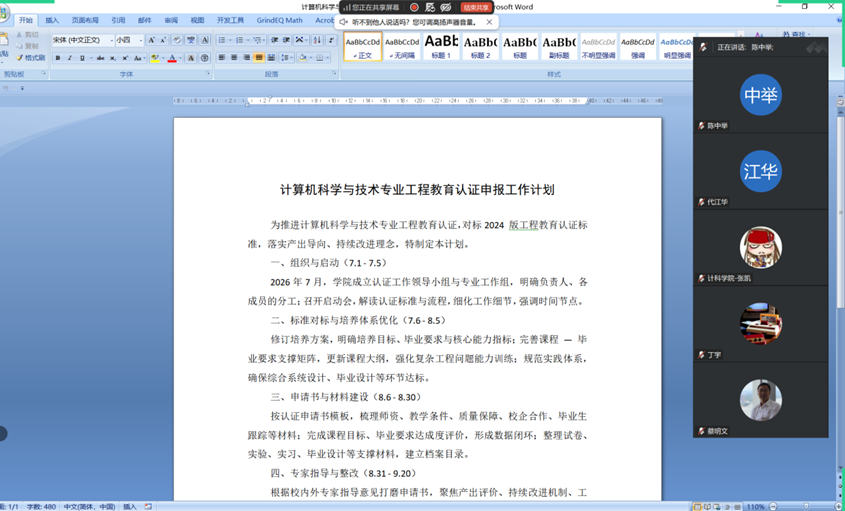Click the Cut (剪切) command
Viewport: 845px width, 511px height.
pos(27,34)
